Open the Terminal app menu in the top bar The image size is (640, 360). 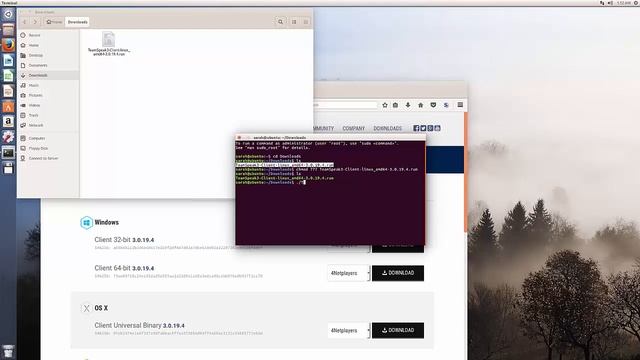pos(9,3)
